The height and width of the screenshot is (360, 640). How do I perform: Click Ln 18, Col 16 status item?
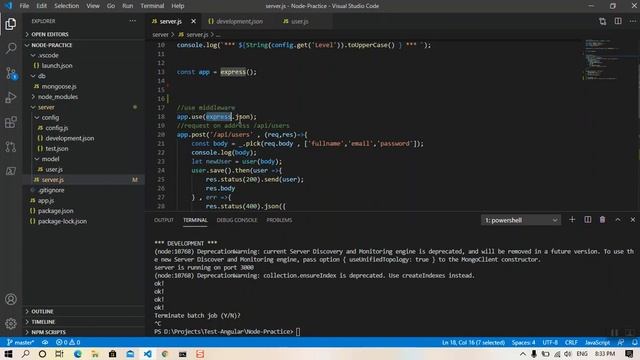[x=473, y=342]
